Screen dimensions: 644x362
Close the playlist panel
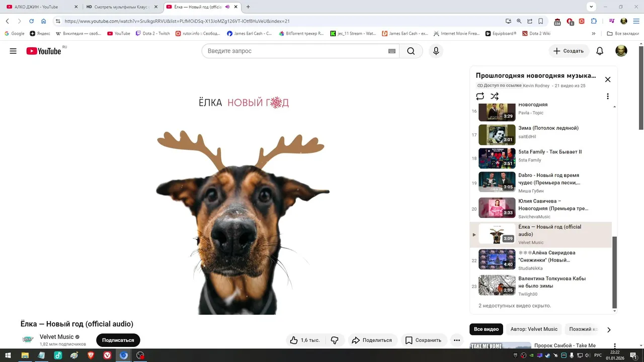click(x=608, y=79)
